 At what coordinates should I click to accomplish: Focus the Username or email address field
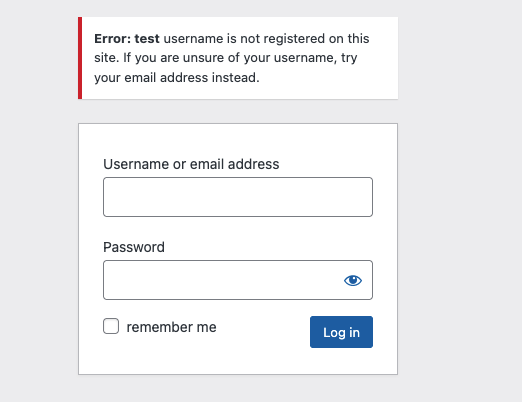click(238, 197)
